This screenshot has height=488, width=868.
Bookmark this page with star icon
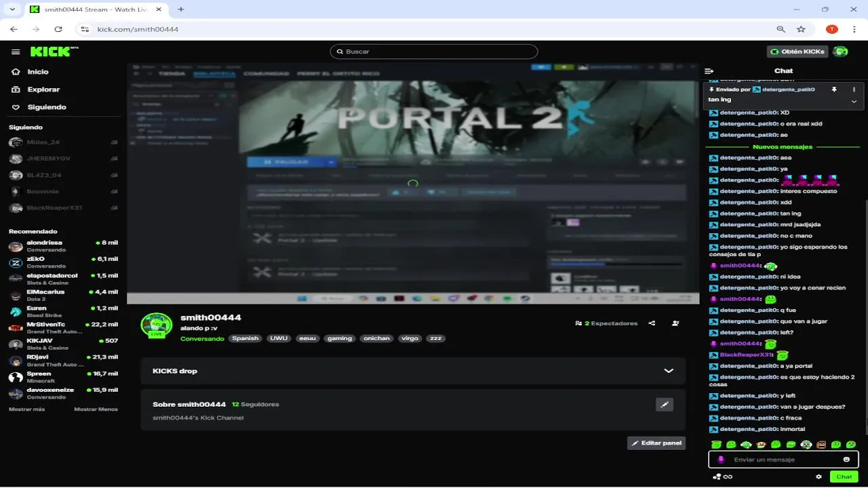click(x=801, y=29)
